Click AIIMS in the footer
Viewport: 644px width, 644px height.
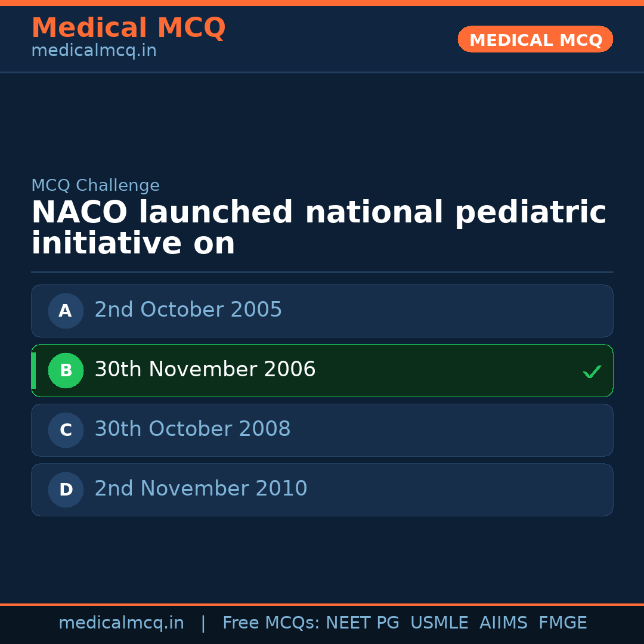pyautogui.click(x=503, y=623)
